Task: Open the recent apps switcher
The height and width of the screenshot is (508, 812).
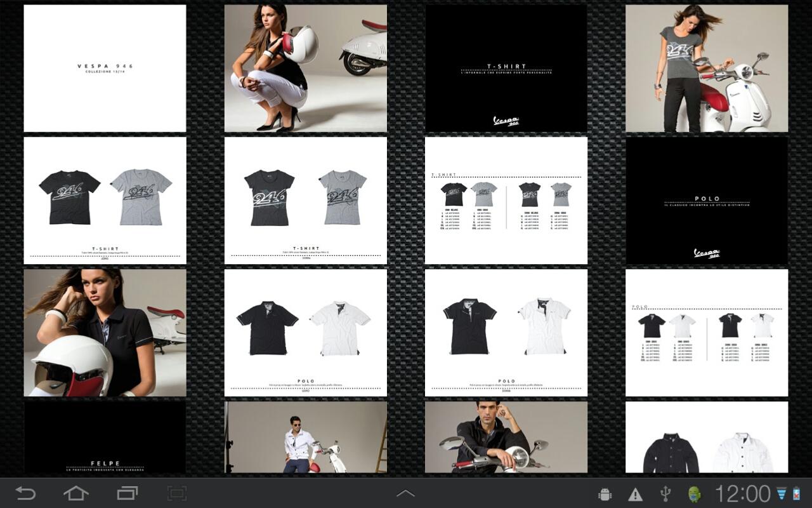Action: pos(128,493)
